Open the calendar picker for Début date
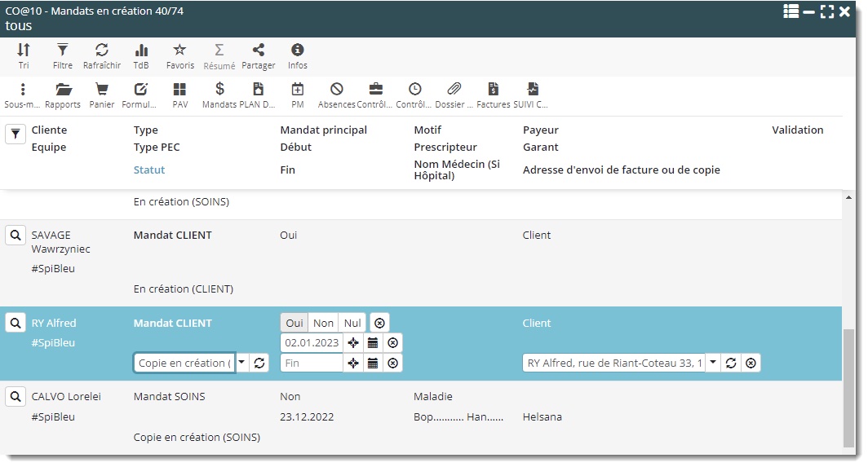This screenshot has height=467, width=868. (x=373, y=343)
